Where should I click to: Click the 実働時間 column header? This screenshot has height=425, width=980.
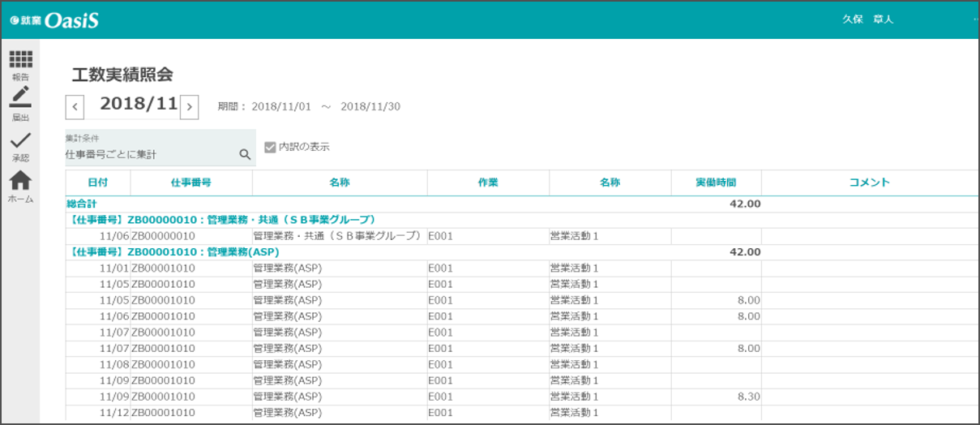point(716,182)
